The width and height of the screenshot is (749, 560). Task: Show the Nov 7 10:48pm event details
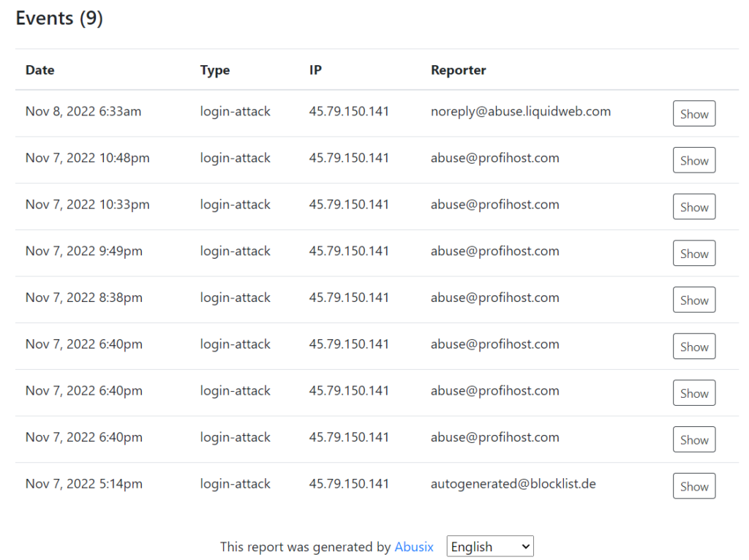pyautogui.click(x=693, y=160)
